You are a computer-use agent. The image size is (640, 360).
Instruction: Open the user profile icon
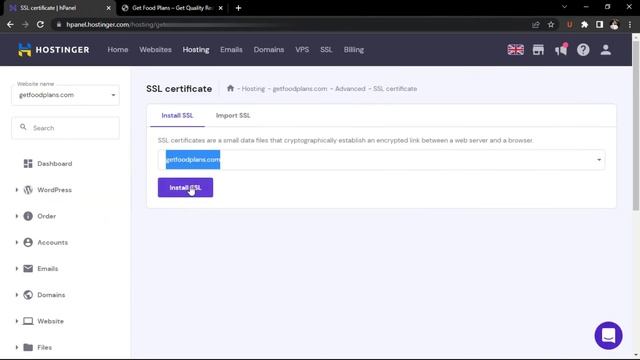[x=605, y=50]
